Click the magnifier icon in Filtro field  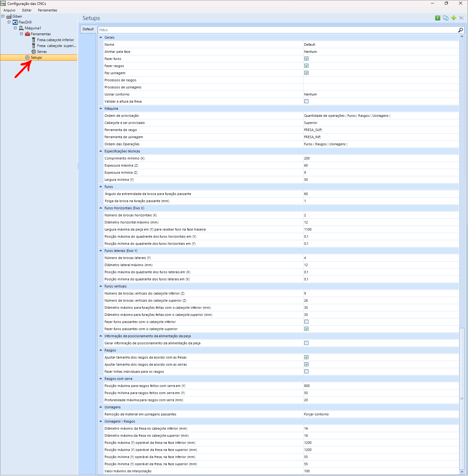[460, 30]
